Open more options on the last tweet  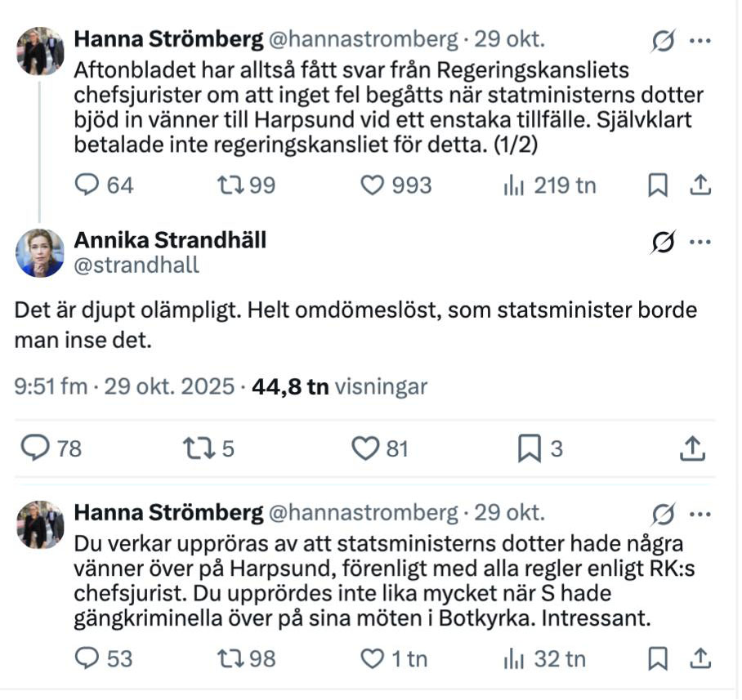[700, 515]
